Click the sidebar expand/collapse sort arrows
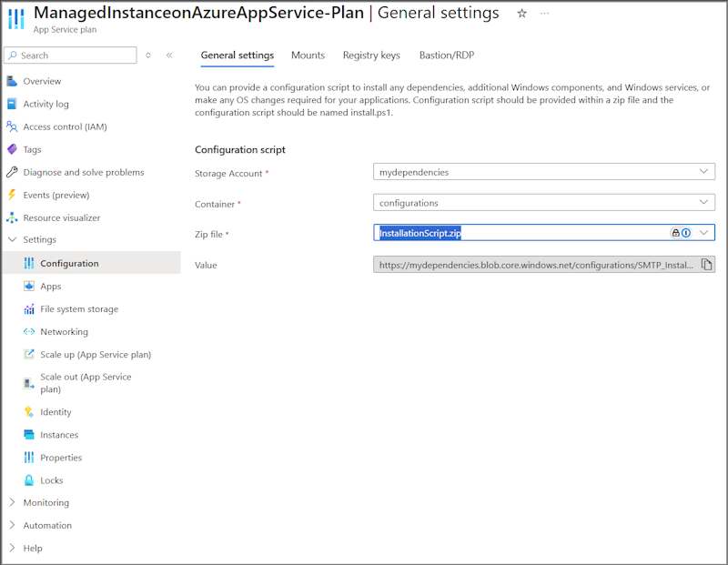This screenshot has height=565, width=728. point(148,55)
